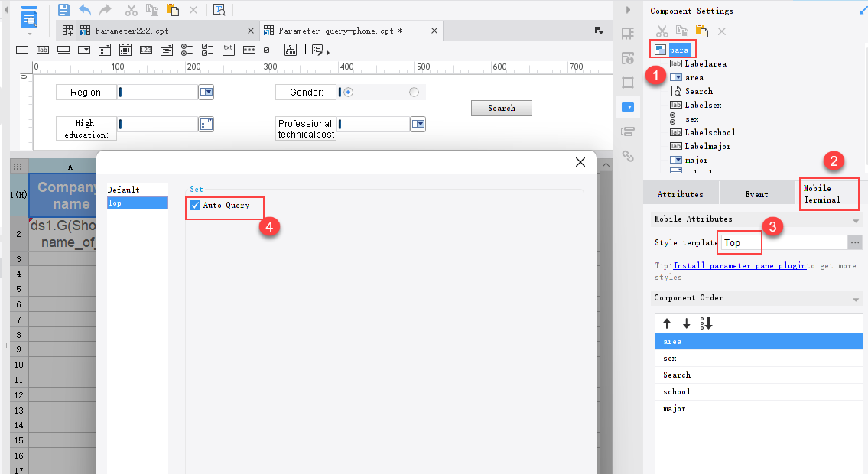The width and height of the screenshot is (868, 474).
Task: Collapse the Mobile Attributes section
Action: click(856, 221)
